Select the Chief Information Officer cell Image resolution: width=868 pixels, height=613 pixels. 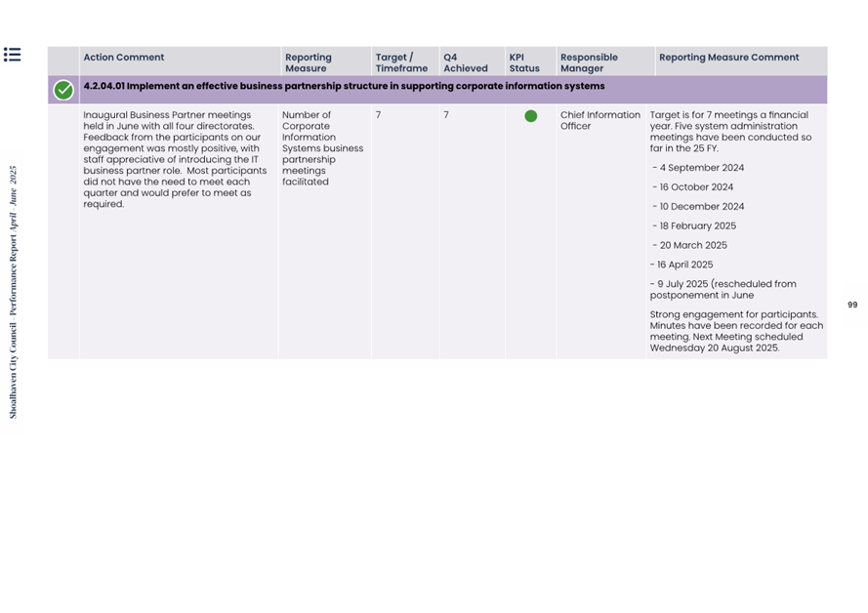[599, 120]
